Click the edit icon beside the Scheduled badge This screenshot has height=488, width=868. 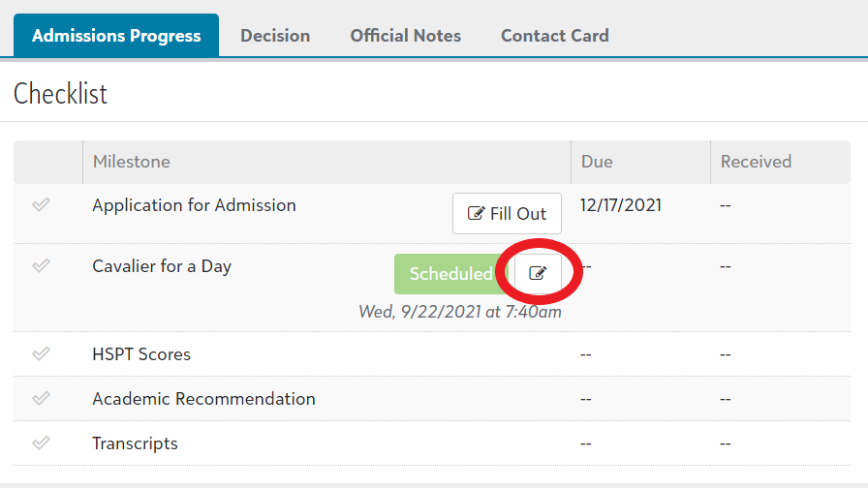pos(538,274)
